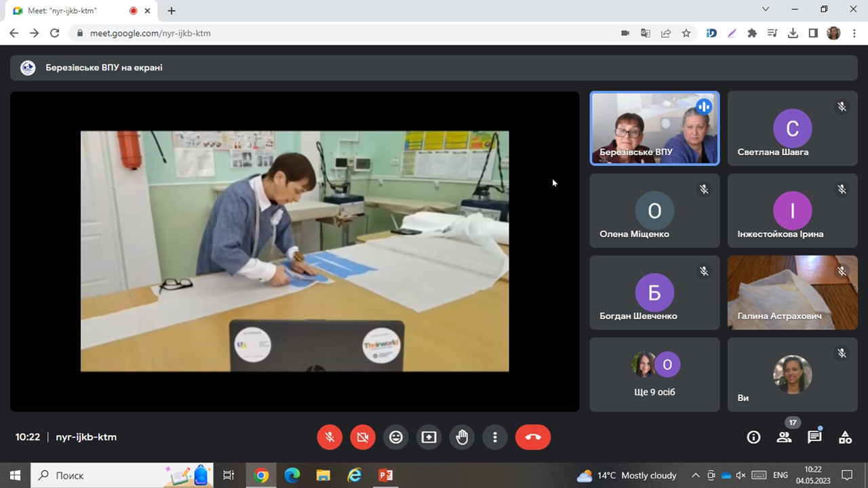868x488 pixels.
Task: Expand the tab search chevron
Action: point(766,9)
